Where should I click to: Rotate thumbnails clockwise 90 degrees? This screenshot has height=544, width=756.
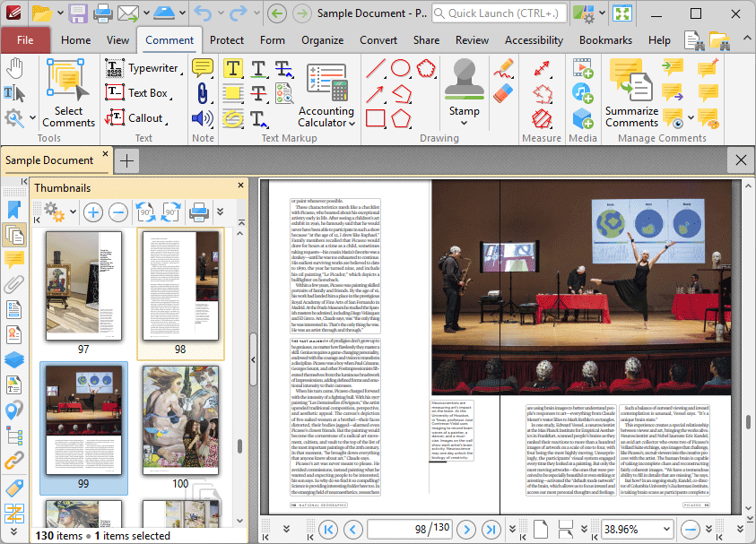point(170,212)
